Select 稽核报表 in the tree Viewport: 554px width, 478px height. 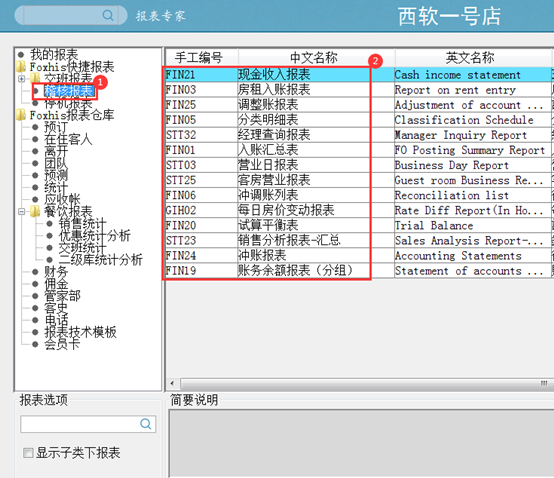click(69, 91)
